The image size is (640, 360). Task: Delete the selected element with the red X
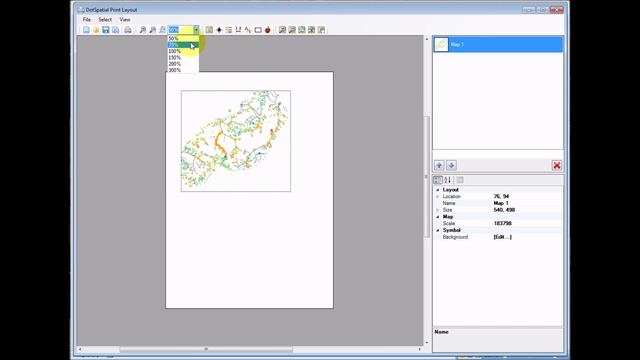(x=557, y=165)
